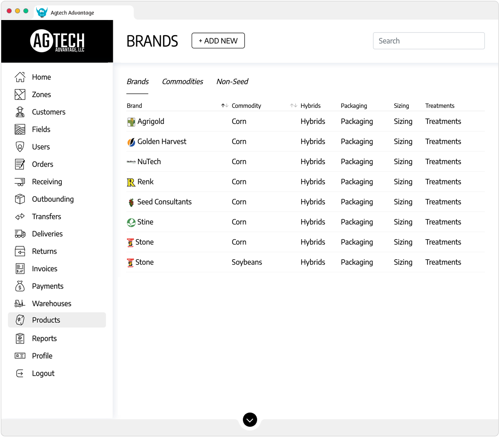
Task: Open Hybrids link for Seed Consultants
Action: [x=313, y=202]
